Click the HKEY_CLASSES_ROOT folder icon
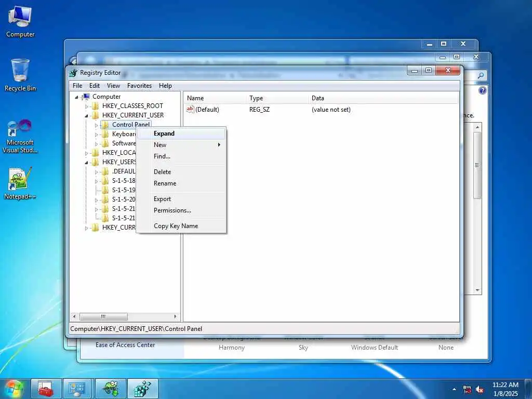The width and height of the screenshot is (532, 399). 96,106
